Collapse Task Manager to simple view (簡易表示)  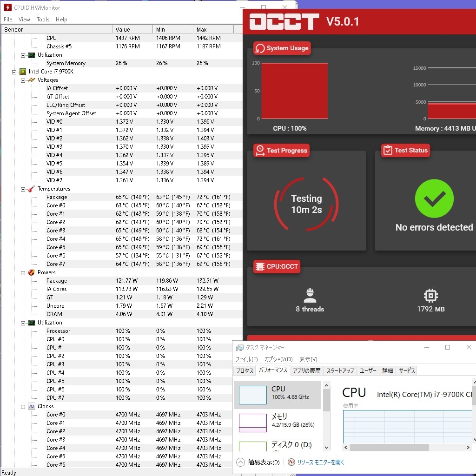pos(258,462)
